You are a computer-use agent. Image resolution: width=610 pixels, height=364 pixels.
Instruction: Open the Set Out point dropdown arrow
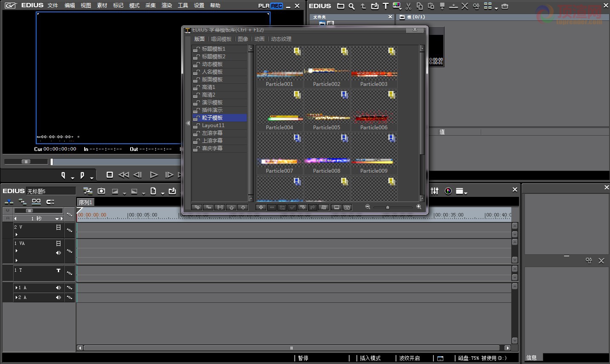pyautogui.click(x=91, y=177)
